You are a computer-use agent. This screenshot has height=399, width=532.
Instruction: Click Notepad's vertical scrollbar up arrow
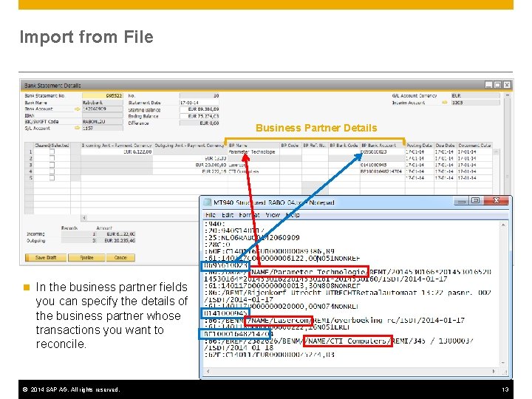tap(503, 225)
